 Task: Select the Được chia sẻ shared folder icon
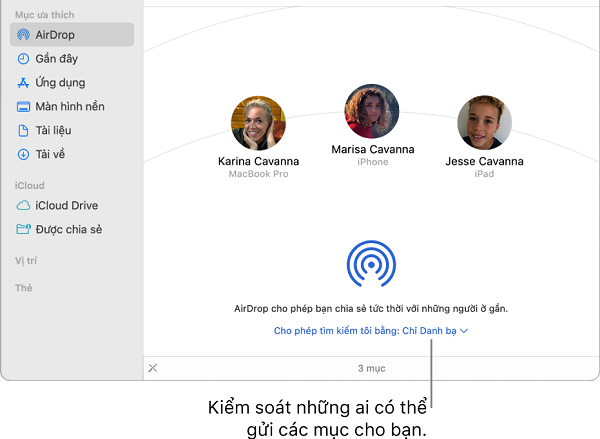(23, 230)
